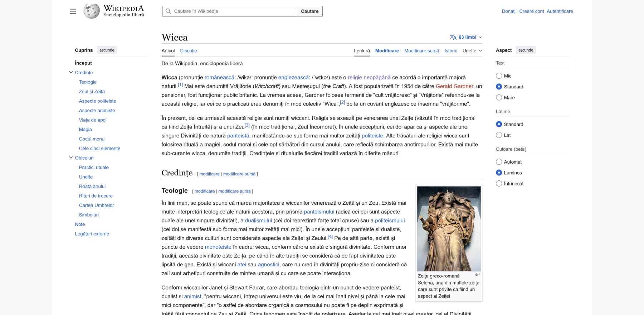Open the hamburger main menu
Screen dimensions: 644x315
coord(73,11)
